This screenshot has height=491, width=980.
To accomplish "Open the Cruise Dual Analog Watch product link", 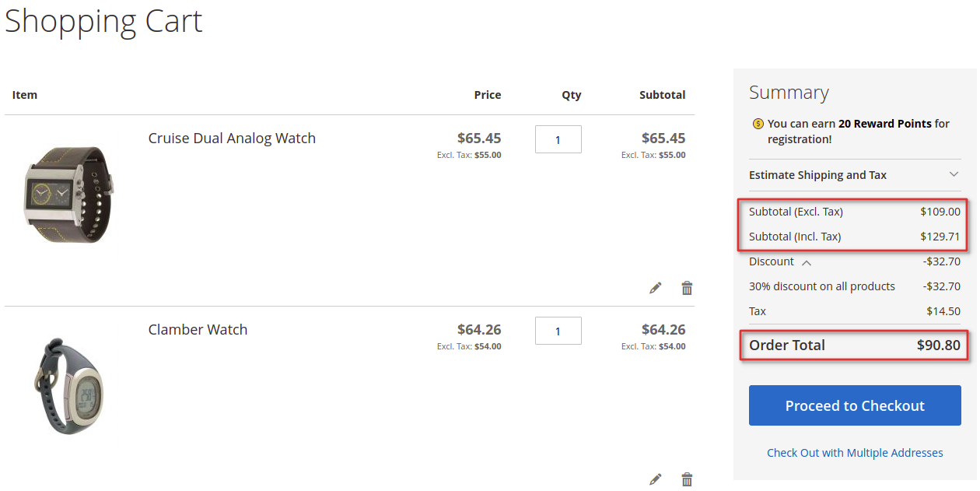I will pos(232,139).
